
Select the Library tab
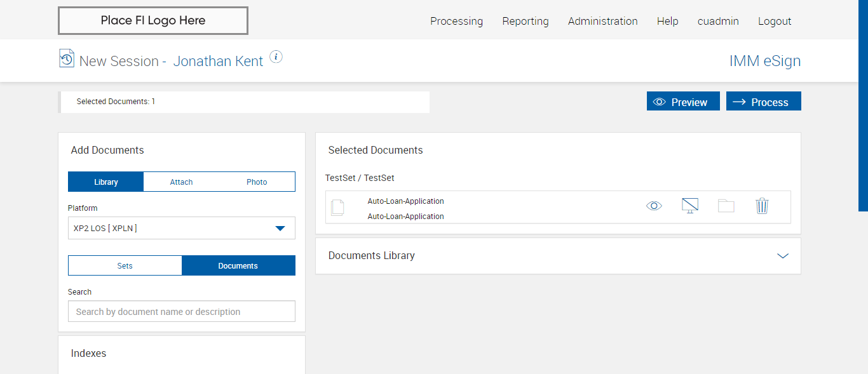coord(106,182)
